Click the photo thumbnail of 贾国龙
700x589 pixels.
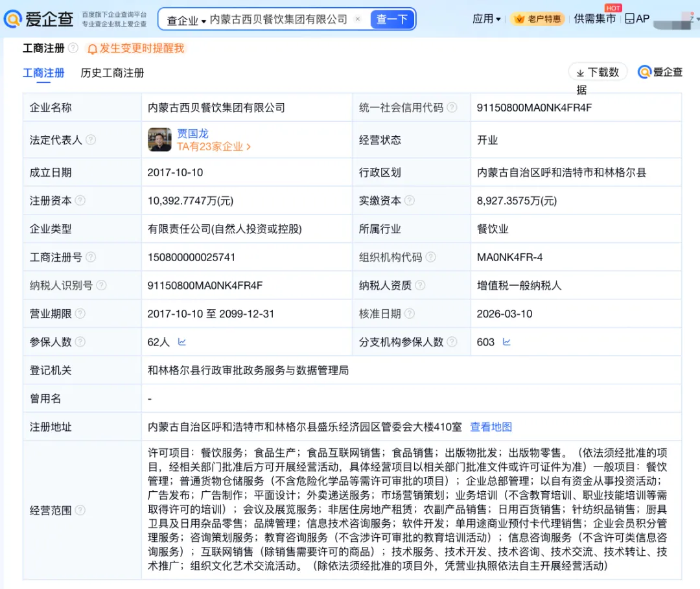point(159,140)
